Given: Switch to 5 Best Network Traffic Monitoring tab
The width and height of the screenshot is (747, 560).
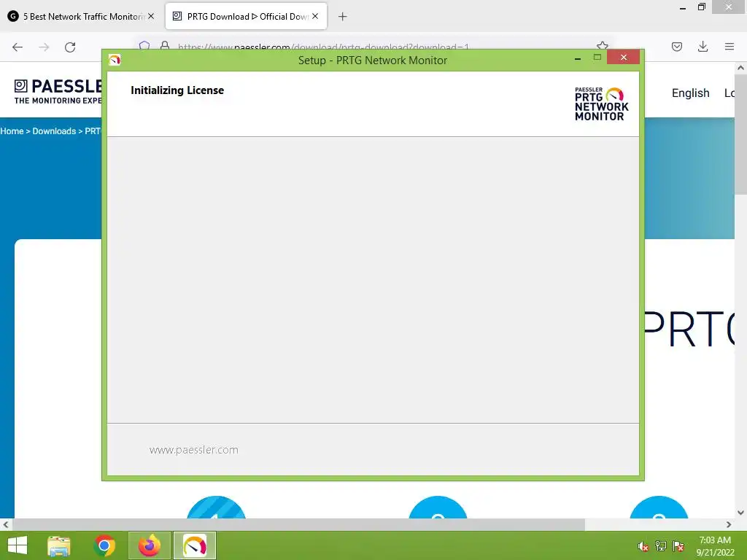Looking at the screenshot, I should [81, 16].
